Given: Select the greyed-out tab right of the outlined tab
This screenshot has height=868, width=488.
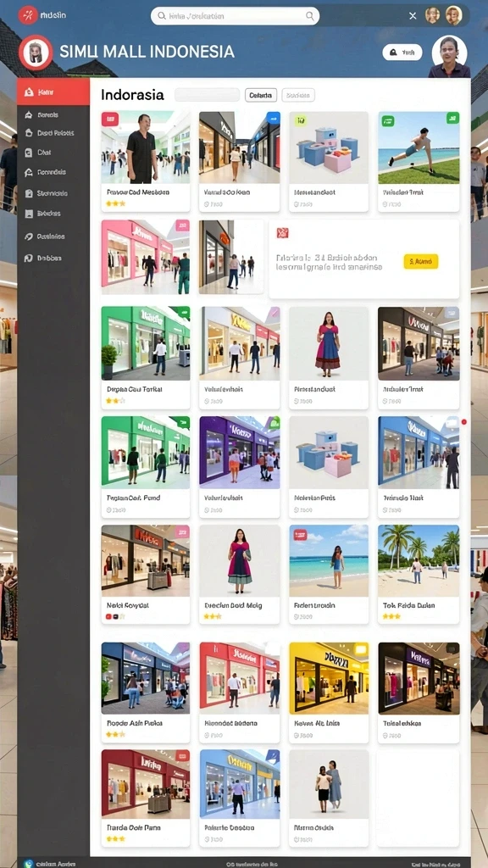Looking at the screenshot, I should [298, 95].
